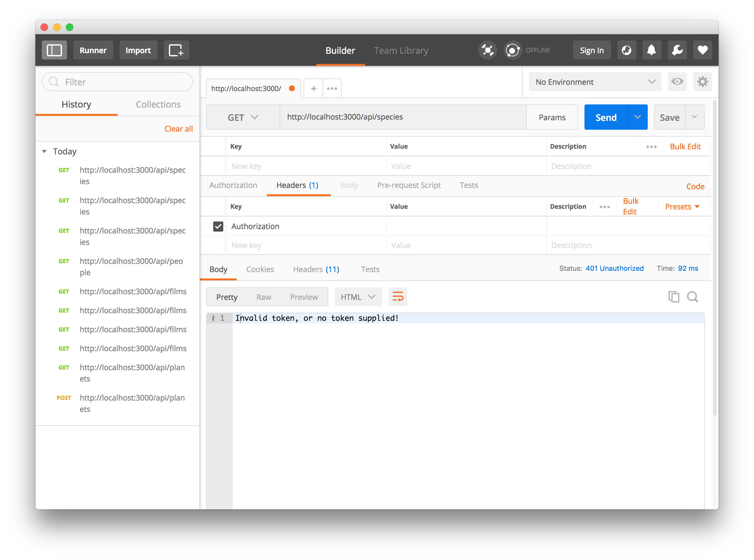754x560 pixels.
Task: Open the Pre-request Script tab
Action: point(409,185)
